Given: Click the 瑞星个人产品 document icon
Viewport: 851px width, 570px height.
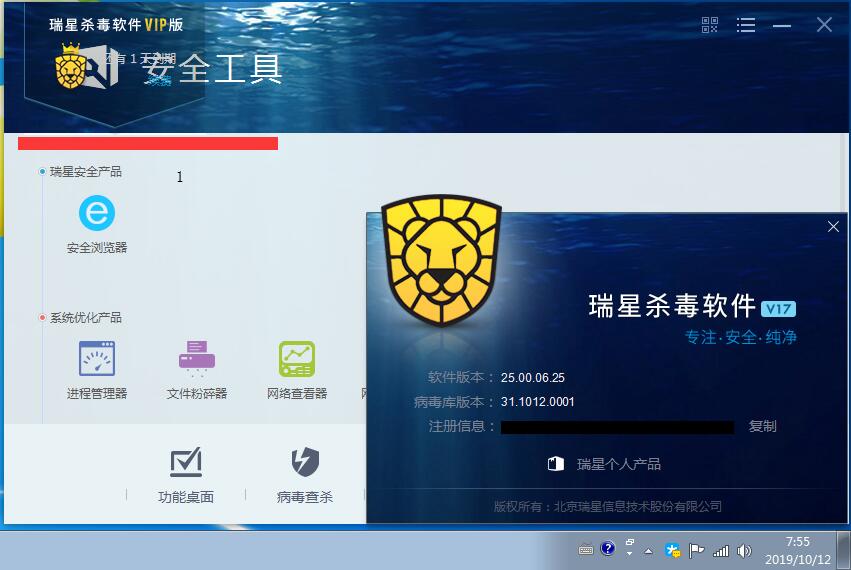Looking at the screenshot, I should [x=555, y=464].
